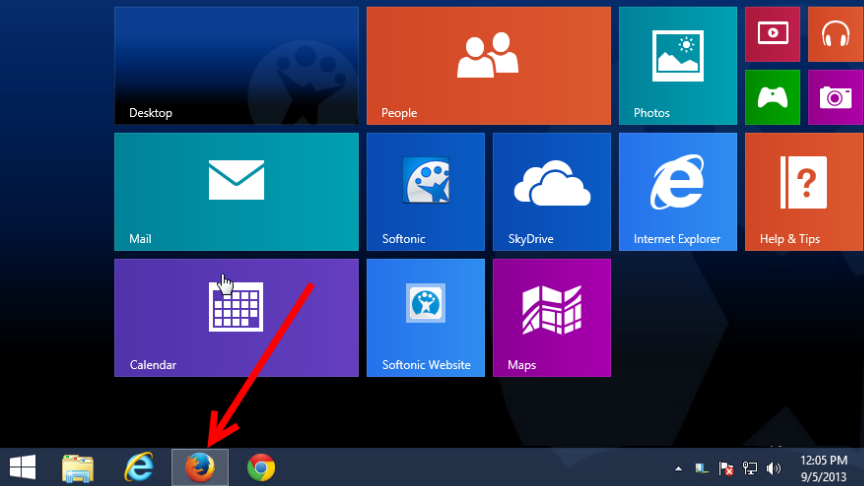
Task: Open the Music headphones tile
Action: pyautogui.click(x=835, y=34)
